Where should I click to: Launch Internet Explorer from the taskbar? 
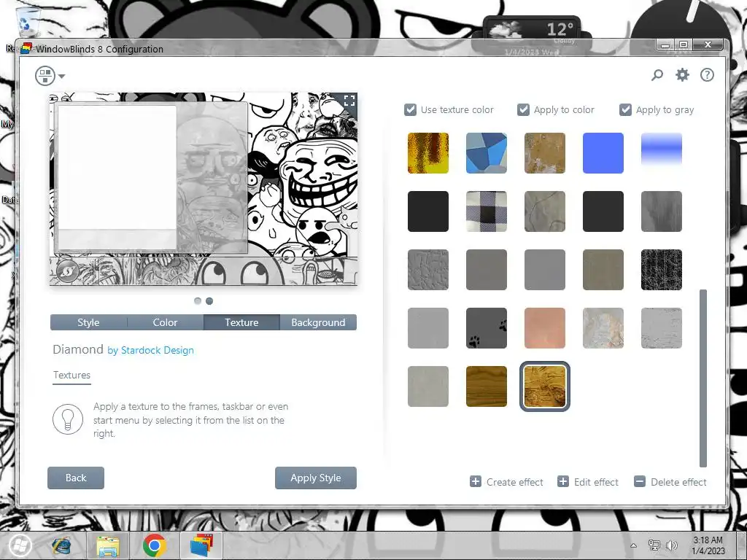point(61,545)
